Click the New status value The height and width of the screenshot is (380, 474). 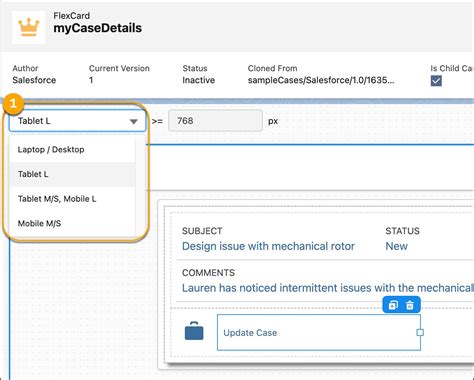pyautogui.click(x=396, y=246)
